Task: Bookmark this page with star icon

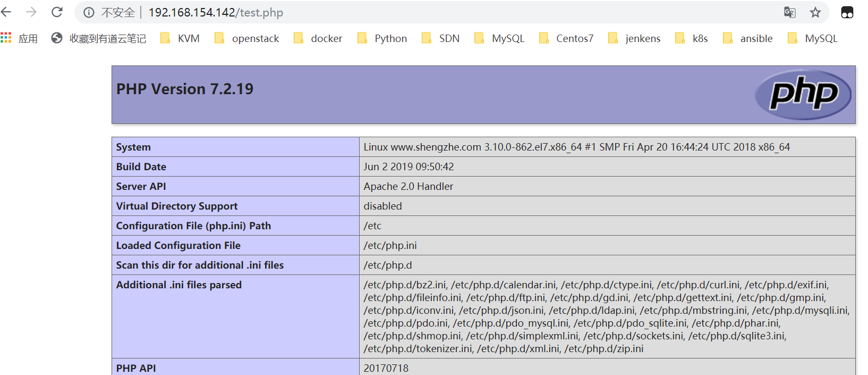Action: click(815, 12)
